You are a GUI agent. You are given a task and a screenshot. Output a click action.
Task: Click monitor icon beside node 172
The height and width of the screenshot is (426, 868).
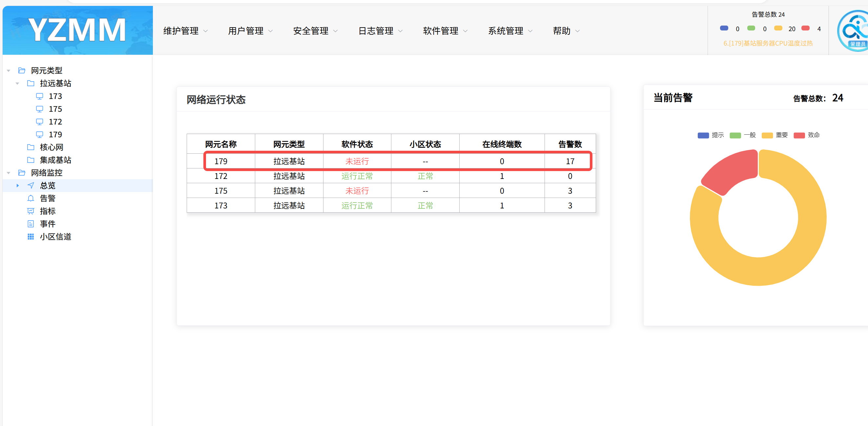39,122
